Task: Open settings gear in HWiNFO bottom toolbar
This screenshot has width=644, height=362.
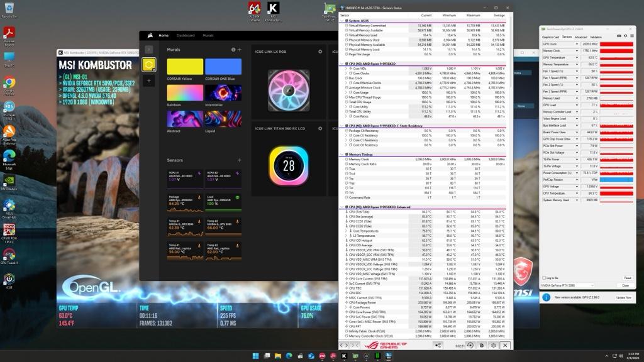Action: click(x=493, y=345)
